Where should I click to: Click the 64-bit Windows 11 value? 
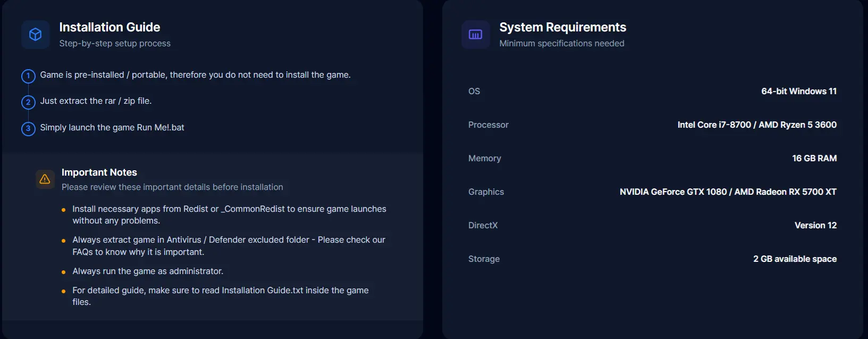pos(799,91)
